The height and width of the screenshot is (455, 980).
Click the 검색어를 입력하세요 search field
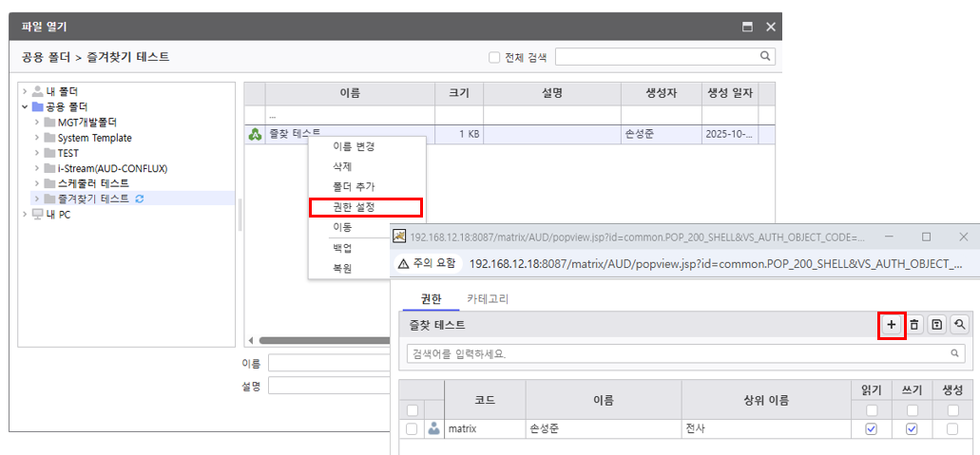pos(675,353)
